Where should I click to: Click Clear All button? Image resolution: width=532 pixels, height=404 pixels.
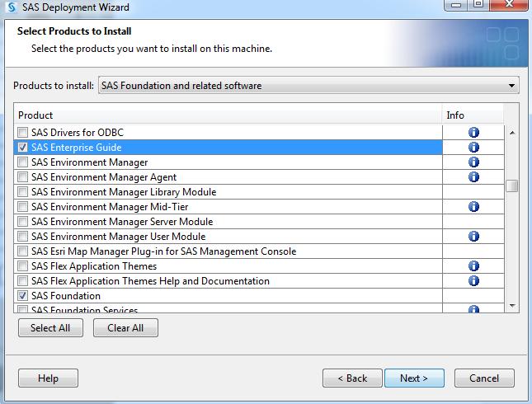click(x=125, y=327)
